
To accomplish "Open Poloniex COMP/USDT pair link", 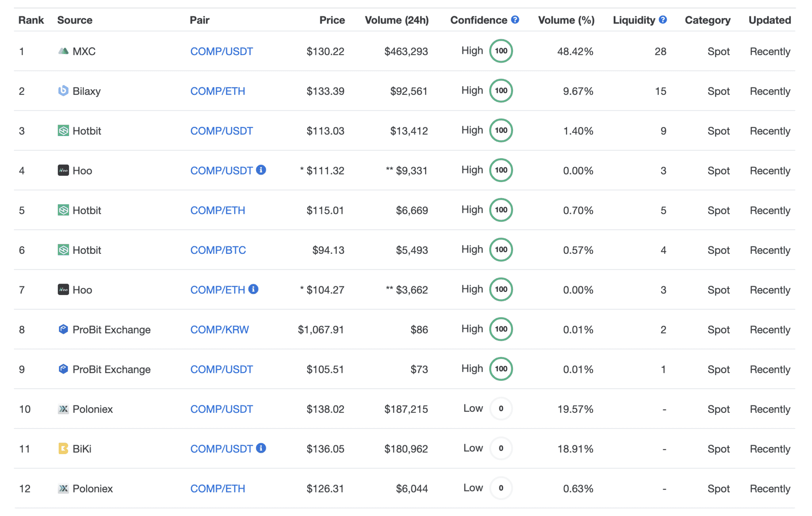I will click(222, 409).
